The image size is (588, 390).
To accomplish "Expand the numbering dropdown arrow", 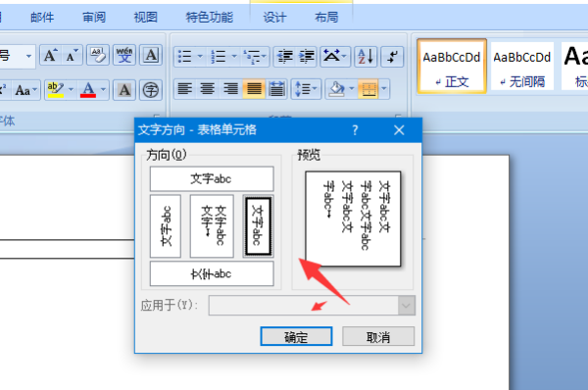I will 234,57.
